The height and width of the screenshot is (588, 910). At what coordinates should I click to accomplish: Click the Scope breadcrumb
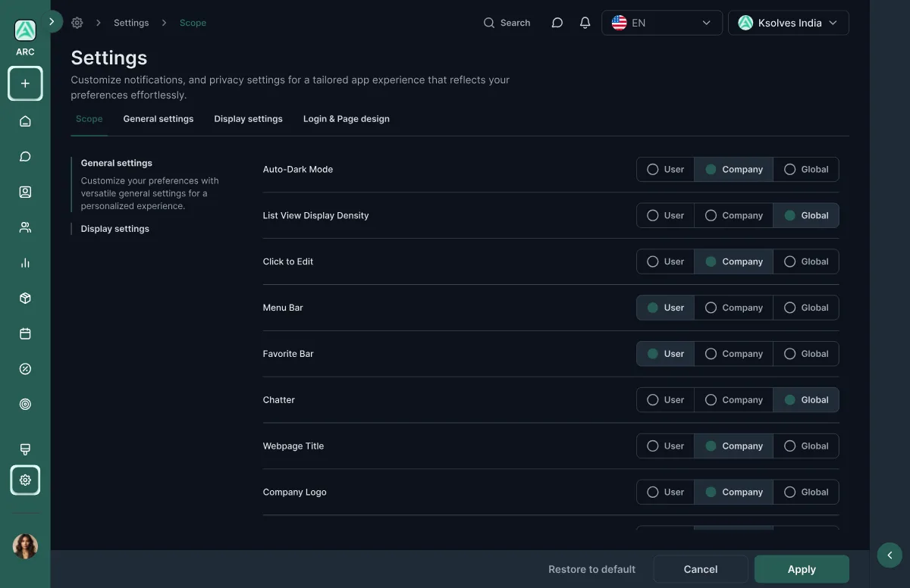coord(193,23)
